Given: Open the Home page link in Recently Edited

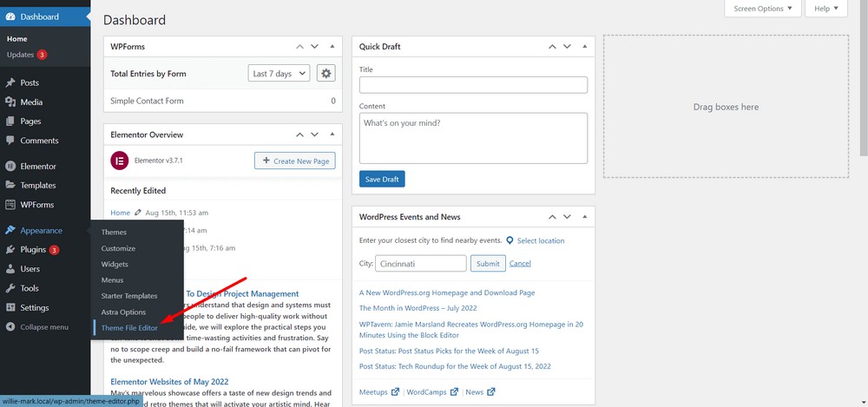Looking at the screenshot, I should point(120,213).
